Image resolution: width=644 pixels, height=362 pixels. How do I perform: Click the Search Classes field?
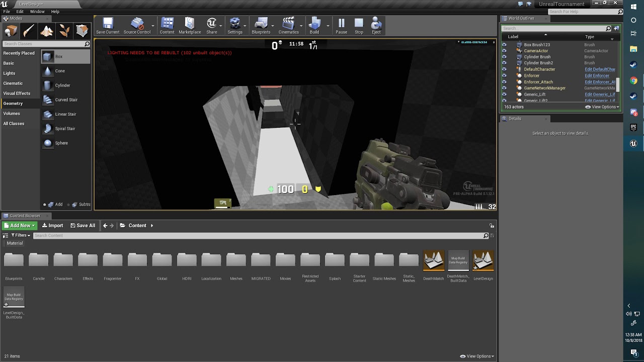(46, 44)
